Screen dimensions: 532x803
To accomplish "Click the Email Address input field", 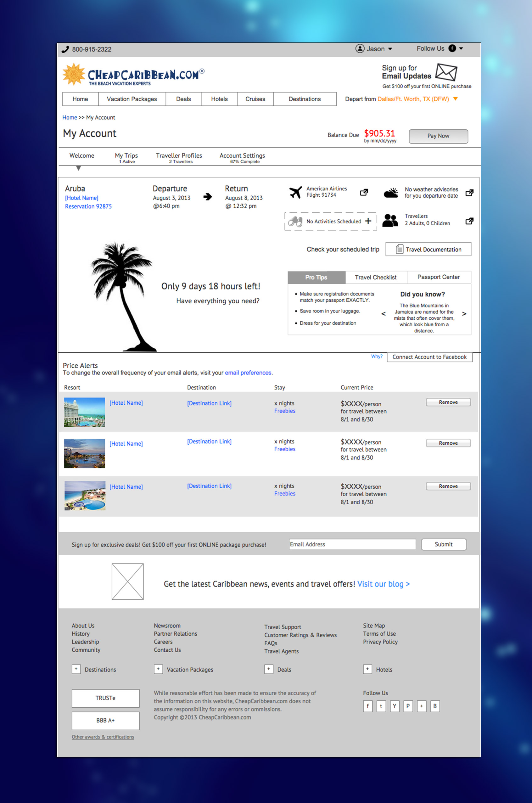I will click(x=352, y=544).
